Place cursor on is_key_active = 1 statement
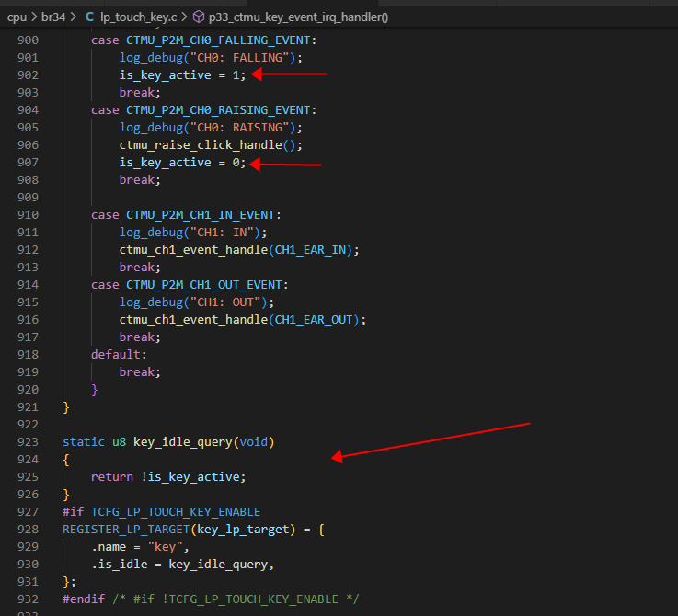678x616 pixels. click(x=182, y=75)
